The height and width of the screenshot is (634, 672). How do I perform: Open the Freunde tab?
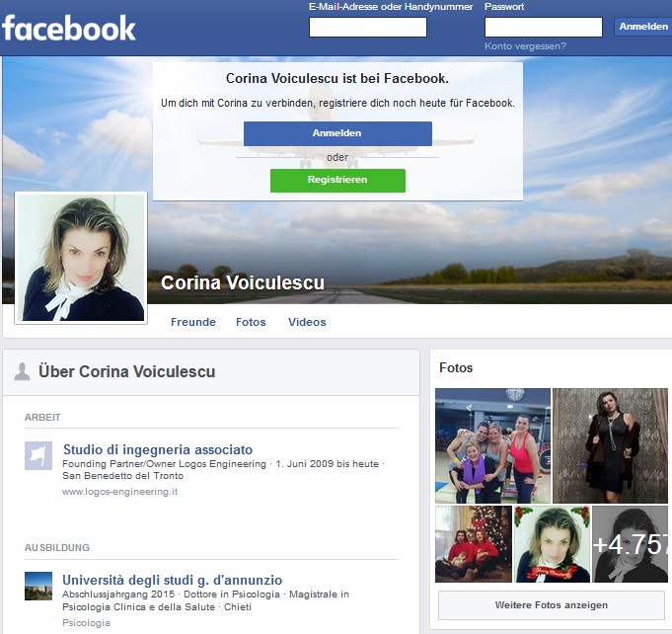click(192, 322)
